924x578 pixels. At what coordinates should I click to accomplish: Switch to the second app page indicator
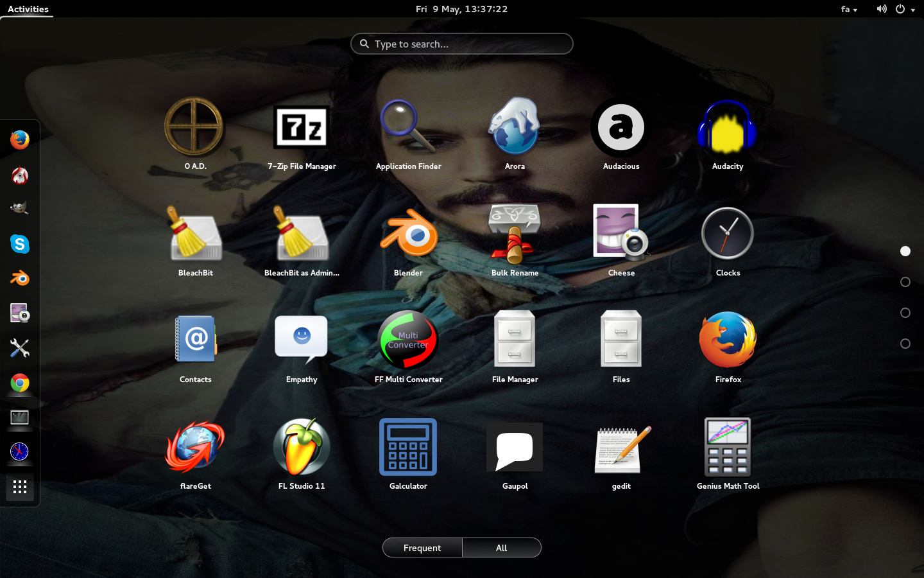point(905,282)
